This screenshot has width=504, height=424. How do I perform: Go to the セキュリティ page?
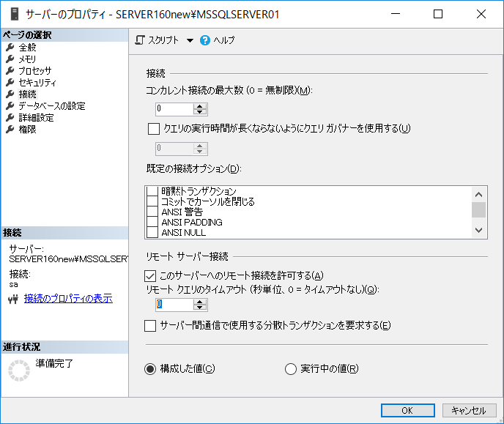pyautogui.click(x=37, y=83)
